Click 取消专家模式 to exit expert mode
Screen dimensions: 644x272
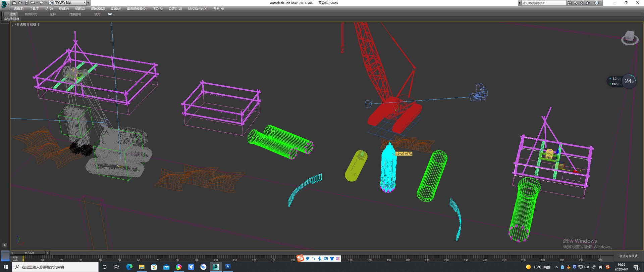628,256
